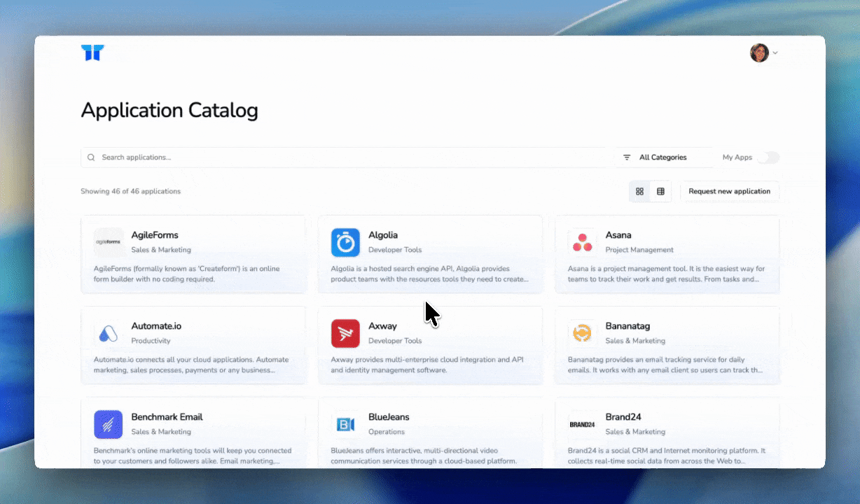The width and height of the screenshot is (860, 504).
Task: Click the search magnifier icon
Action: click(x=91, y=157)
